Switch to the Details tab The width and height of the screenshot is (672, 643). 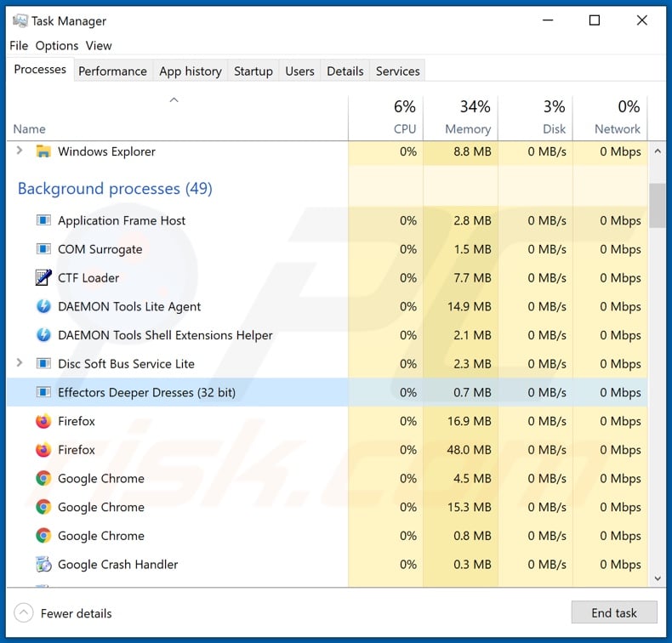345,71
